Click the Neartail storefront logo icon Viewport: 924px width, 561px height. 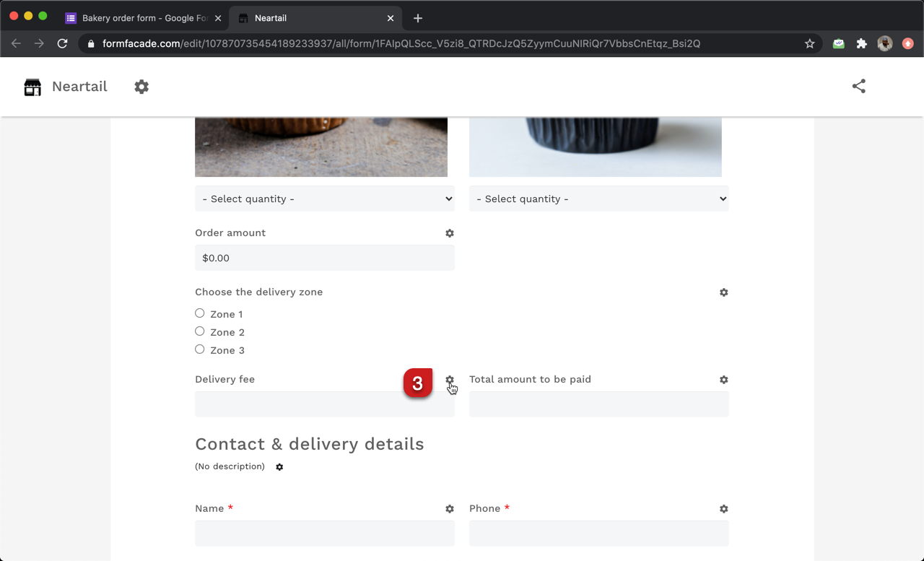tap(32, 87)
